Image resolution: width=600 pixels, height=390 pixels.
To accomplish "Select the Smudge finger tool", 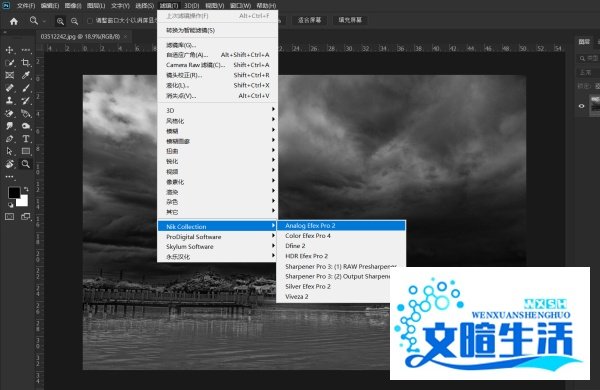I will tap(10, 126).
